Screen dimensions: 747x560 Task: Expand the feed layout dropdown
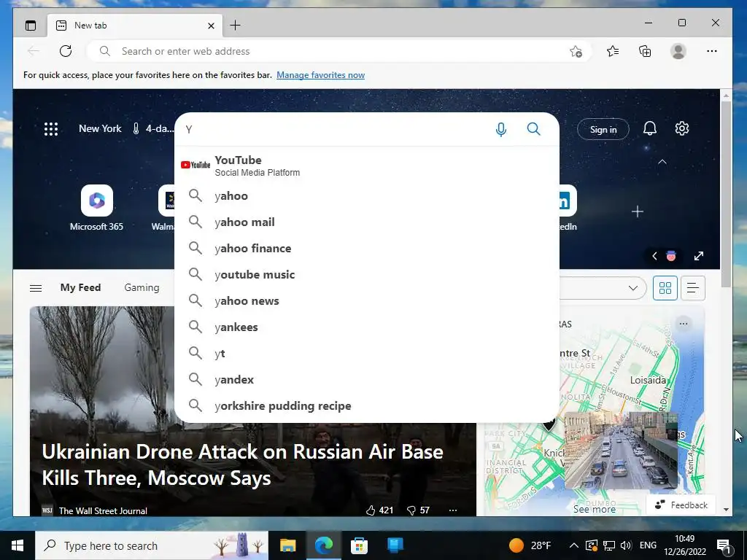[x=632, y=288]
